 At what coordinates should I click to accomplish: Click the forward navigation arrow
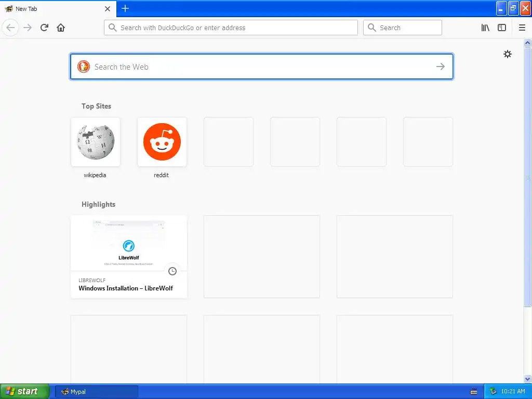pyautogui.click(x=28, y=28)
